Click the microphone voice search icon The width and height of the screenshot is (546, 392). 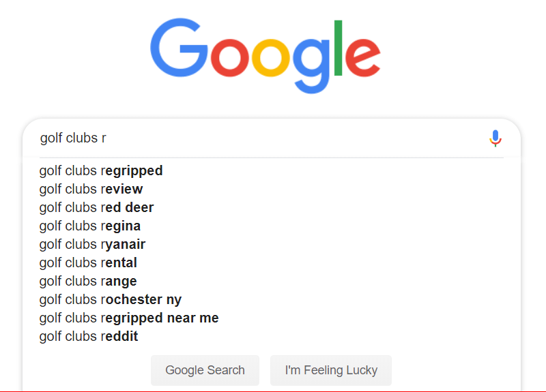pos(495,138)
